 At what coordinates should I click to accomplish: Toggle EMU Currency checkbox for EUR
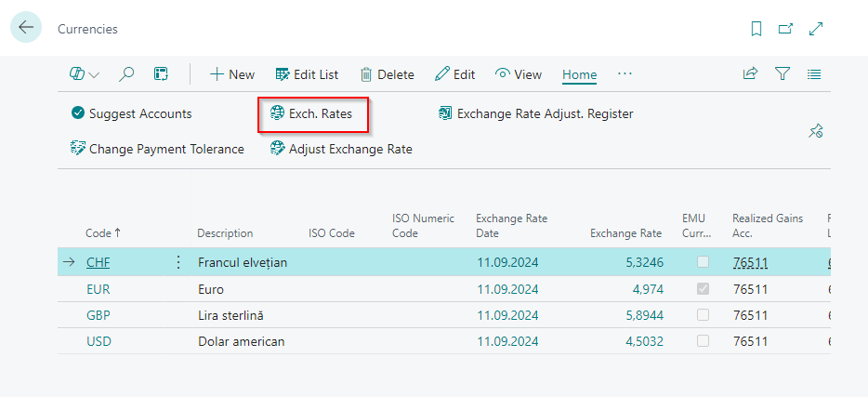[x=703, y=289]
